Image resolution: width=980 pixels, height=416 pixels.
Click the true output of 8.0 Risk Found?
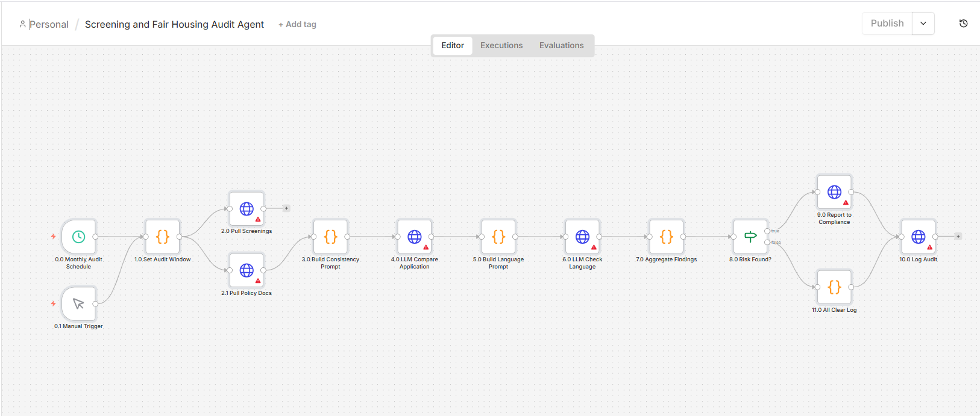[767, 231]
